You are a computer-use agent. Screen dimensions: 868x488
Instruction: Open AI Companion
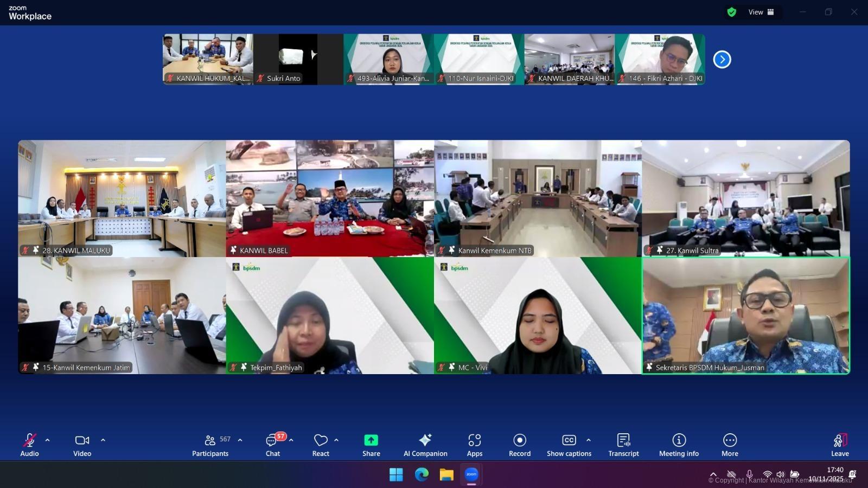(425, 445)
